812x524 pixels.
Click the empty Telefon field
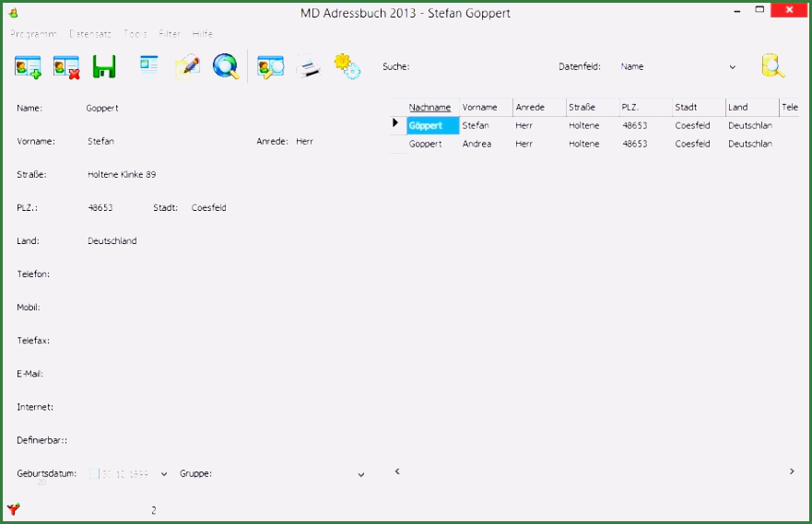click(223, 274)
